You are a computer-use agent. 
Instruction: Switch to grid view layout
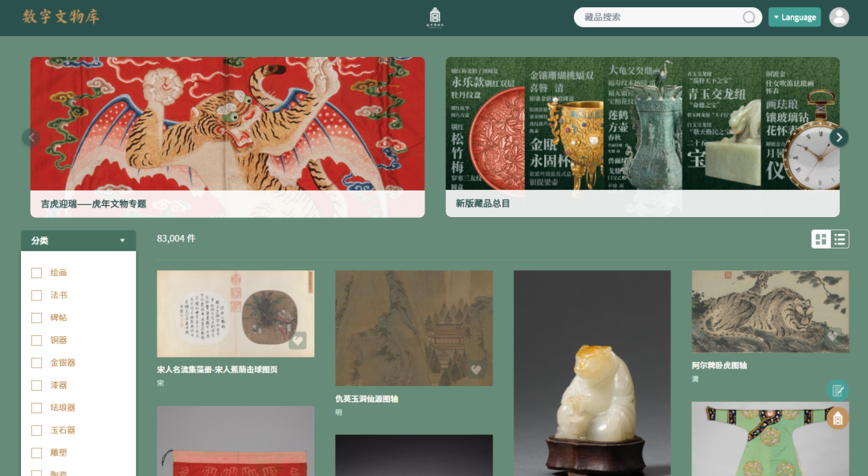click(x=821, y=240)
